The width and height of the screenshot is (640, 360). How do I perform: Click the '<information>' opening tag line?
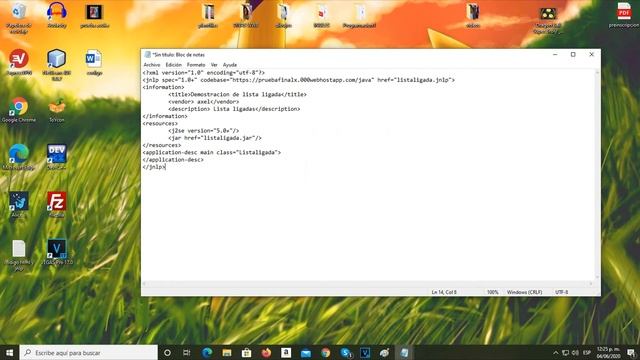pyautogui.click(x=163, y=87)
